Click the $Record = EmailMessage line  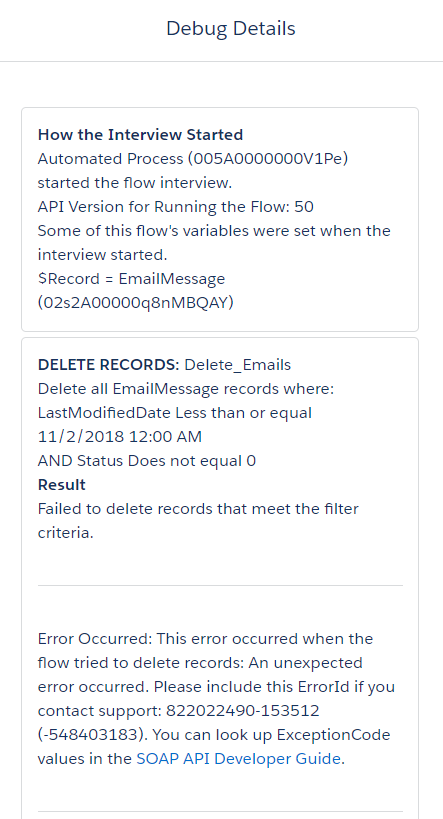pos(131,279)
